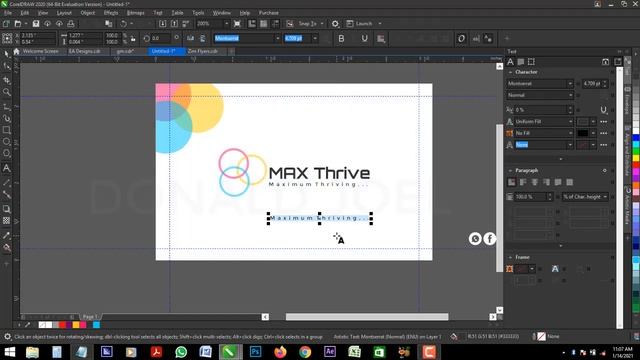Click the black background fill color swatch
Viewport: 640px width, 360px height.
582,133
